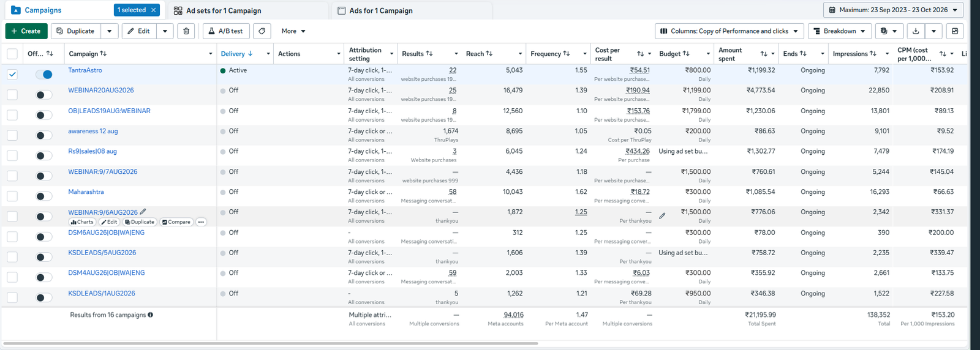Click inline Edit for WEBINAR:9/6AUG2026
Image resolution: width=980 pixels, height=350 pixels.
(109, 222)
